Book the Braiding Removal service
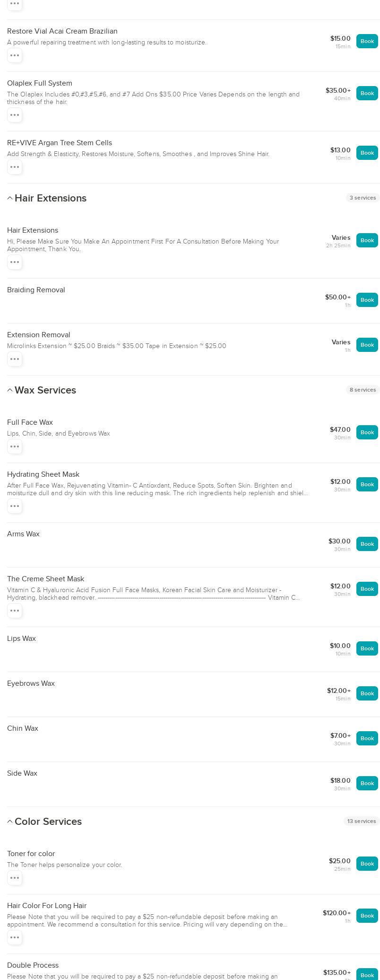 coord(367,300)
